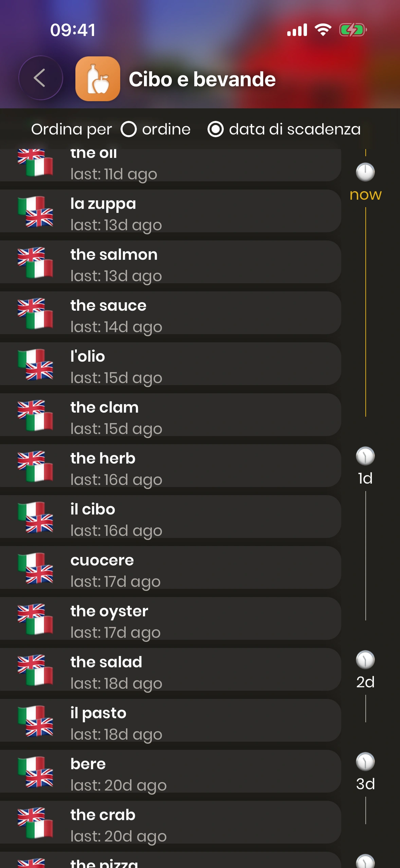Image resolution: width=400 pixels, height=868 pixels.
Task: Tap the 'now' clock timeline marker
Action: tap(365, 172)
